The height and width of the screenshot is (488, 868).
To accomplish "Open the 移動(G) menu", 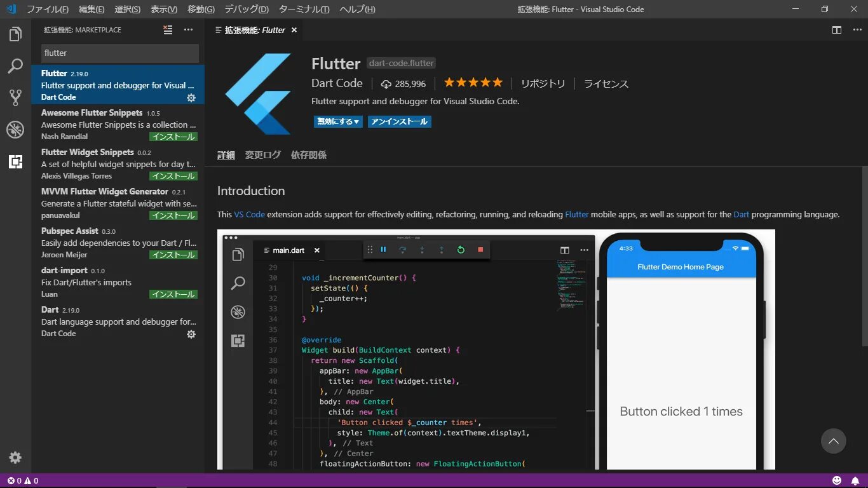I will pyautogui.click(x=201, y=9).
